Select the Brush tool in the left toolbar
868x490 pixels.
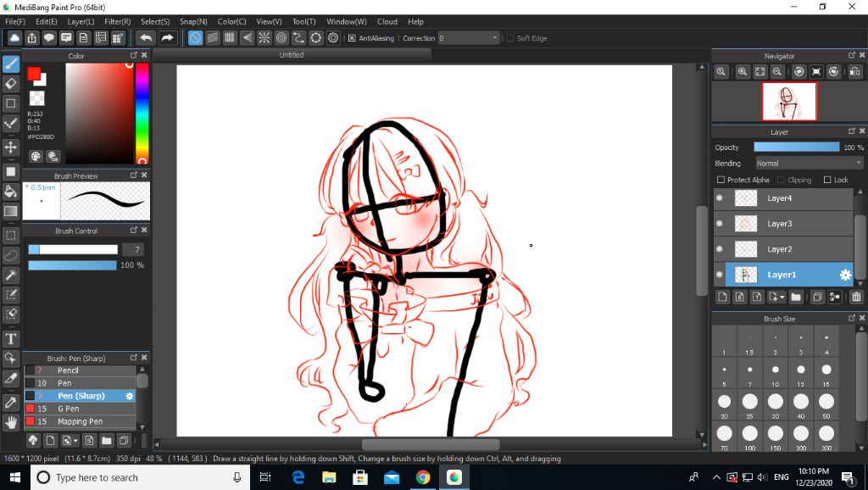coord(10,64)
